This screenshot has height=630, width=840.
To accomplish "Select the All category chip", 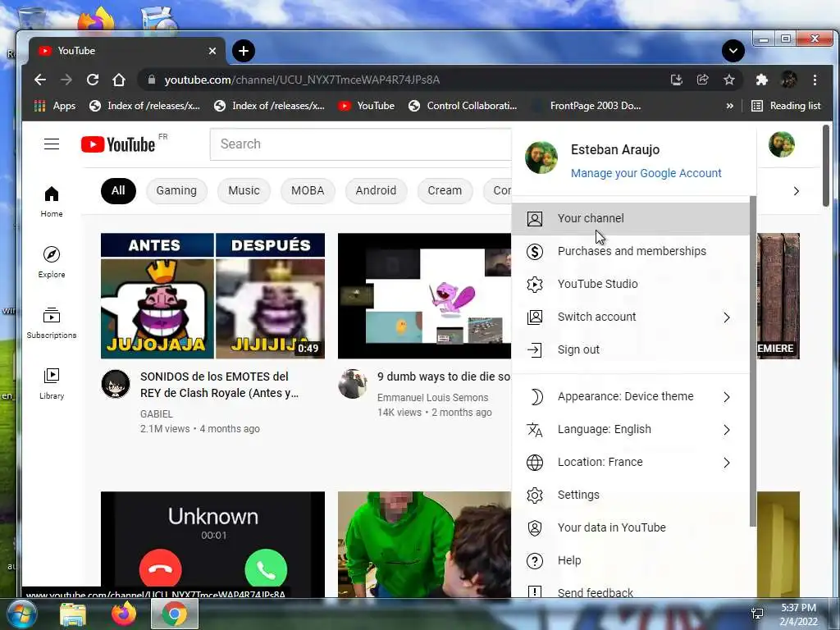I will pos(118,190).
